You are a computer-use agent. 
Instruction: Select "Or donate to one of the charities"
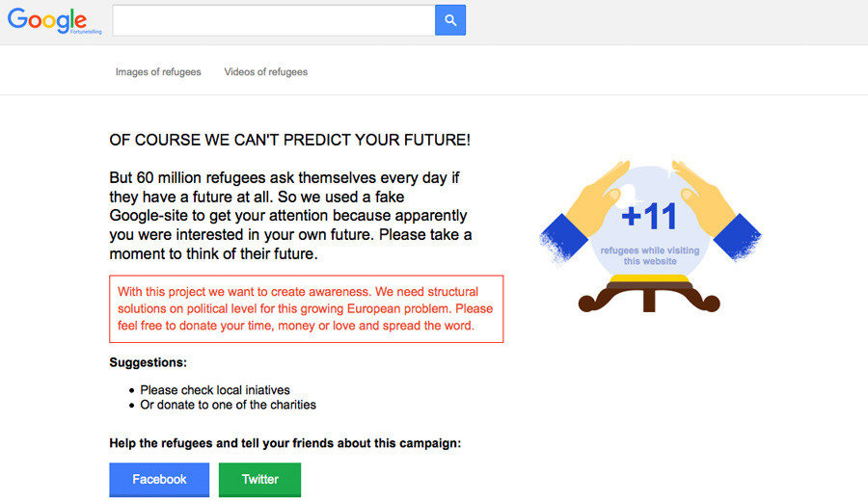pyautogui.click(x=228, y=405)
